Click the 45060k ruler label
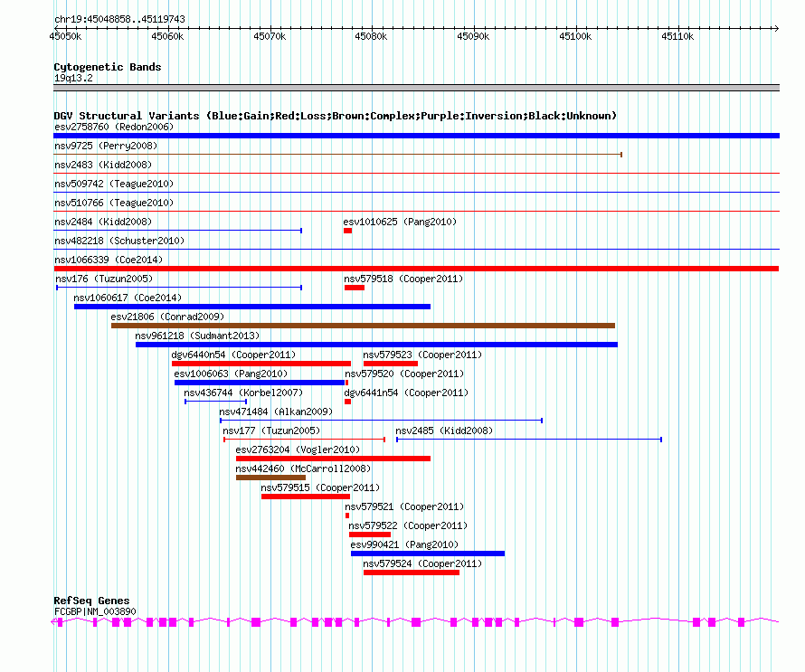 pyautogui.click(x=167, y=36)
